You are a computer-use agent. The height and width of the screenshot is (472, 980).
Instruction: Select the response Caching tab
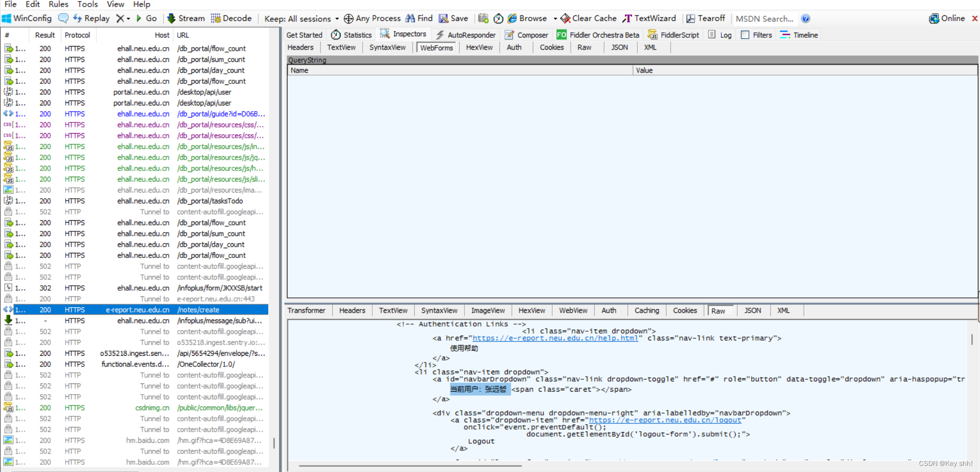tap(647, 310)
